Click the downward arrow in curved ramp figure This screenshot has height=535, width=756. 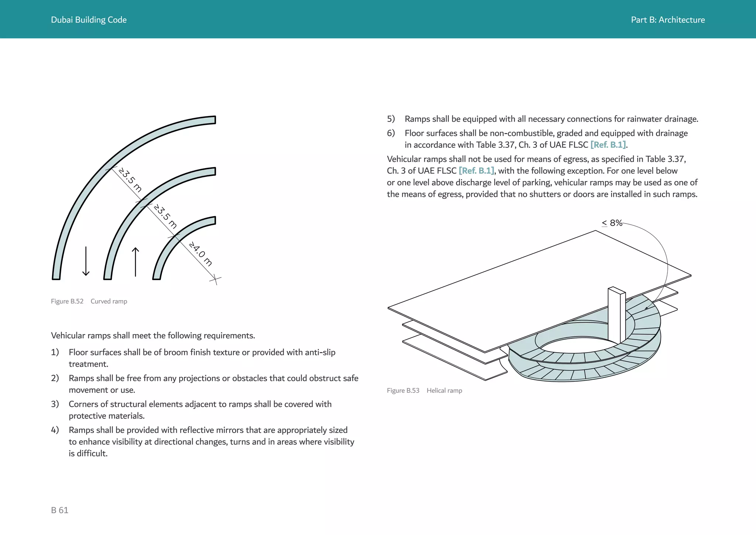click(86, 261)
